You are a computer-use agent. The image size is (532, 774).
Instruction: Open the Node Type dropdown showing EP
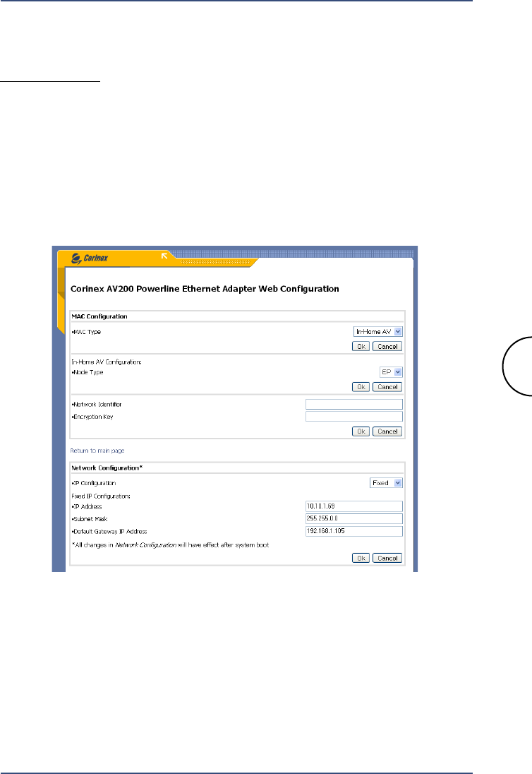[x=391, y=372]
